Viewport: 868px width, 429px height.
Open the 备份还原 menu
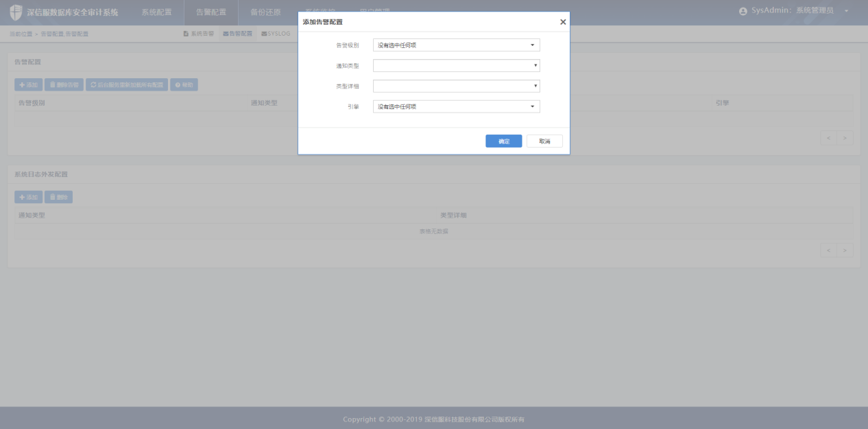pyautogui.click(x=265, y=12)
